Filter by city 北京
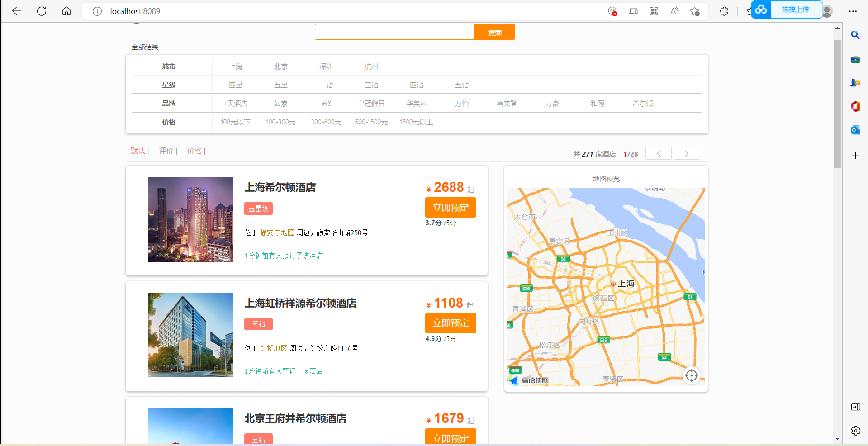The height and width of the screenshot is (446, 868). click(281, 66)
